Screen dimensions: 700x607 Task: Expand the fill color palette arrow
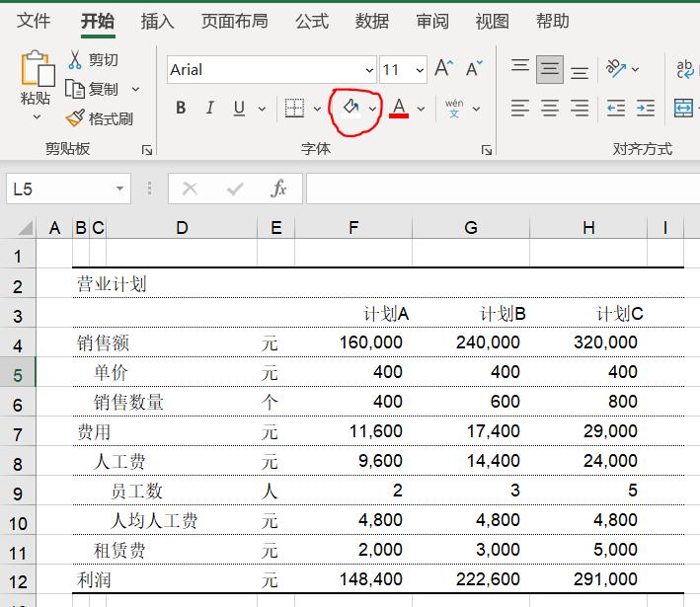373,109
